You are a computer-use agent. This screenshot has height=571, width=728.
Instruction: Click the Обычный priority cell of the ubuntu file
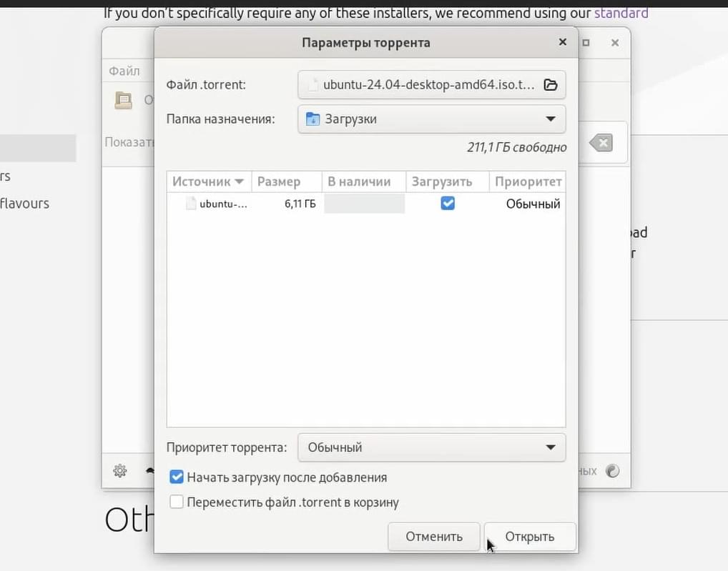pos(533,204)
